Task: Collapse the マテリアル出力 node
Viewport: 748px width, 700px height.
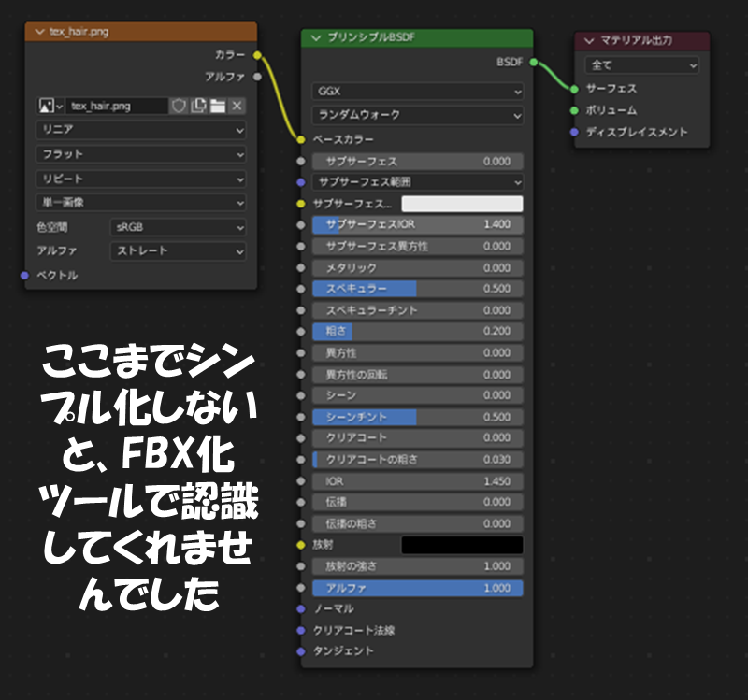Action: [x=588, y=41]
